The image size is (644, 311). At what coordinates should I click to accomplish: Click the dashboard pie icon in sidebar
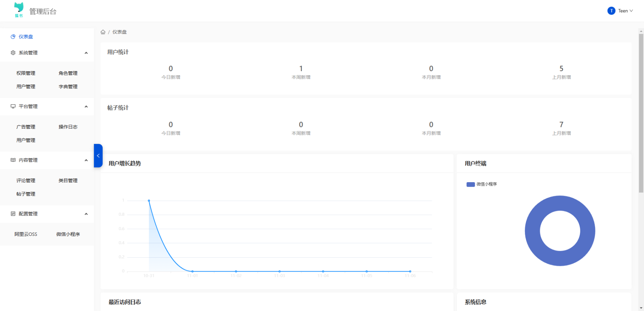[x=13, y=37]
